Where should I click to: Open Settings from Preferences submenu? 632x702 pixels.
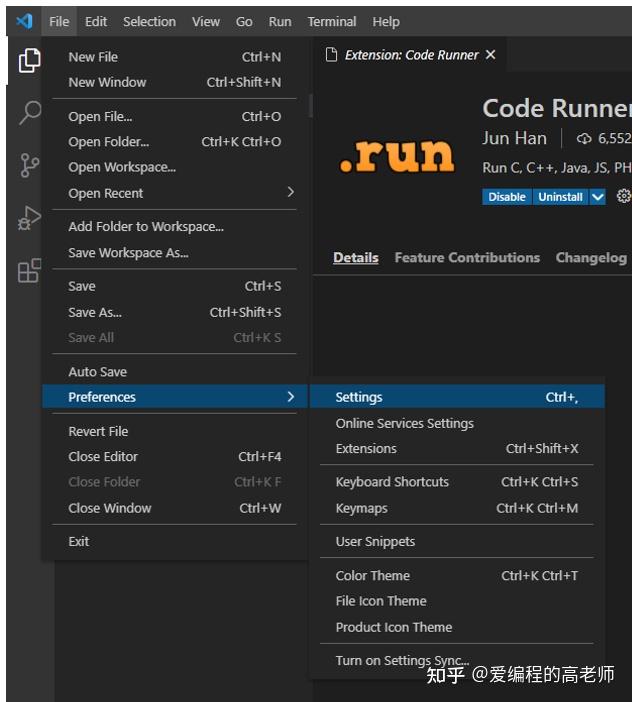click(x=457, y=397)
